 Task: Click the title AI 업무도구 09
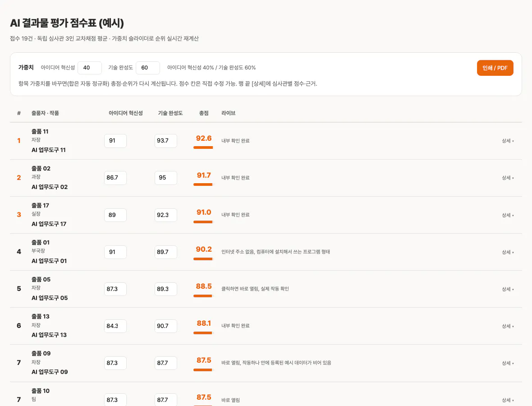click(x=50, y=372)
